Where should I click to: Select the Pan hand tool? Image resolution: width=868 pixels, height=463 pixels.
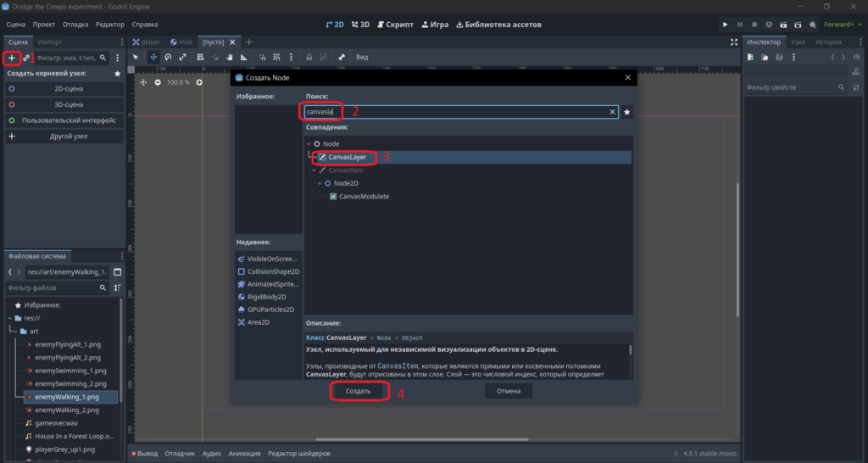coord(229,57)
